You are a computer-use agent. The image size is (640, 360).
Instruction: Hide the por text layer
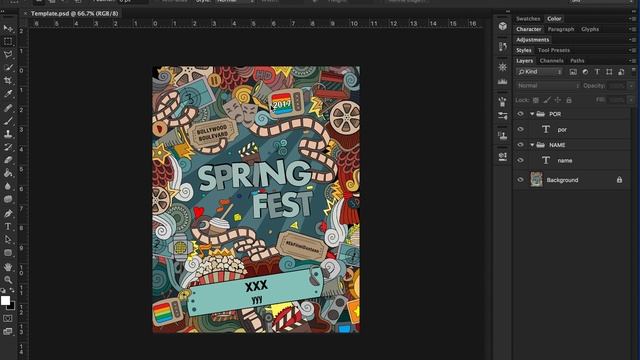tap(520, 129)
